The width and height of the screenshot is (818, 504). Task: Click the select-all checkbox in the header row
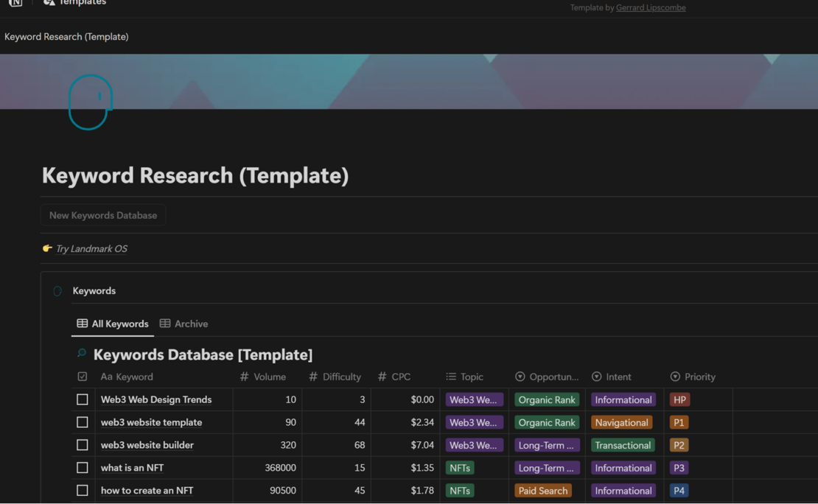[x=82, y=377]
